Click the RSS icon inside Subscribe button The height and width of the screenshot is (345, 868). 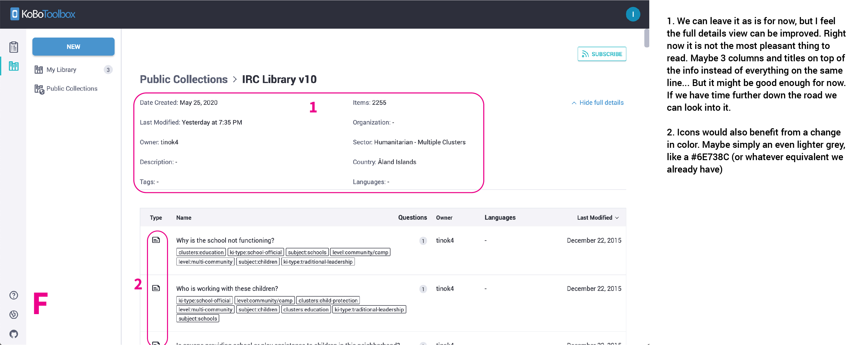(x=585, y=54)
